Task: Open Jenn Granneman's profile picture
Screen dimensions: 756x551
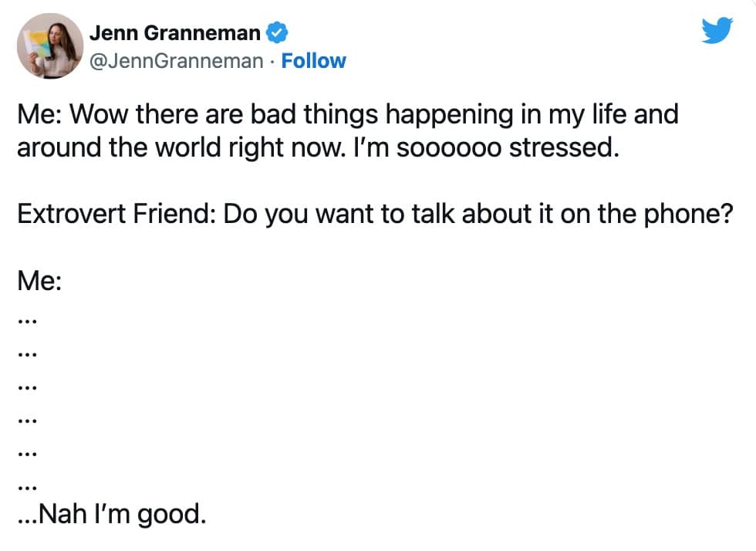Action: pyautogui.click(x=49, y=46)
